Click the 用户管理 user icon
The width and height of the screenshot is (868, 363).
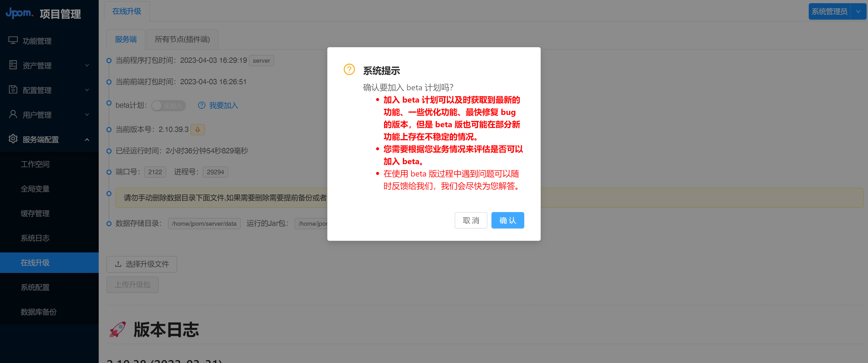[x=13, y=115]
